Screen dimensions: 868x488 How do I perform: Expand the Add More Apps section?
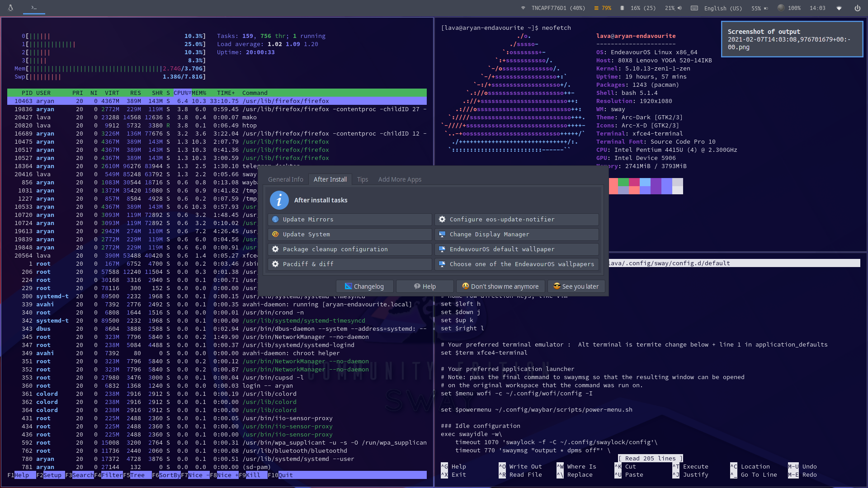tap(400, 179)
